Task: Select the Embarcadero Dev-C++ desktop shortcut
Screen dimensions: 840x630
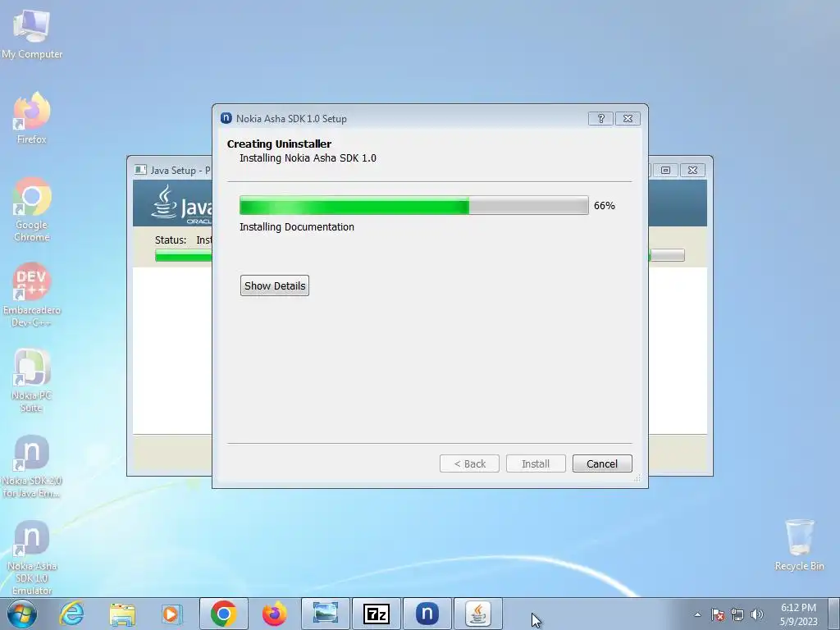Action: coord(32,294)
